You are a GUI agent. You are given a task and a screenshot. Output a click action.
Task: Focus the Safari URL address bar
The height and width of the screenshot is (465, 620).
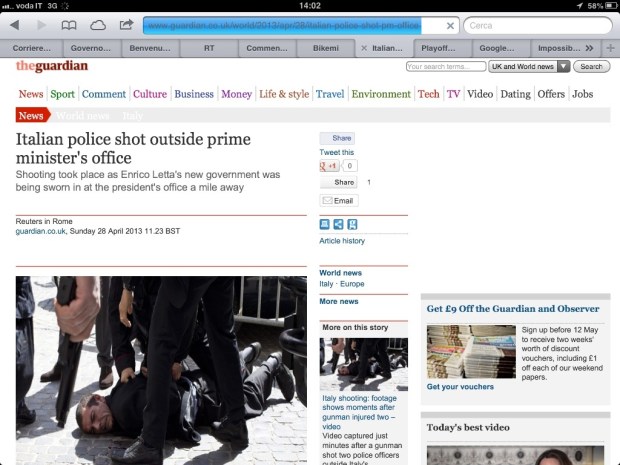pyautogui.click(x=301, y=26)
